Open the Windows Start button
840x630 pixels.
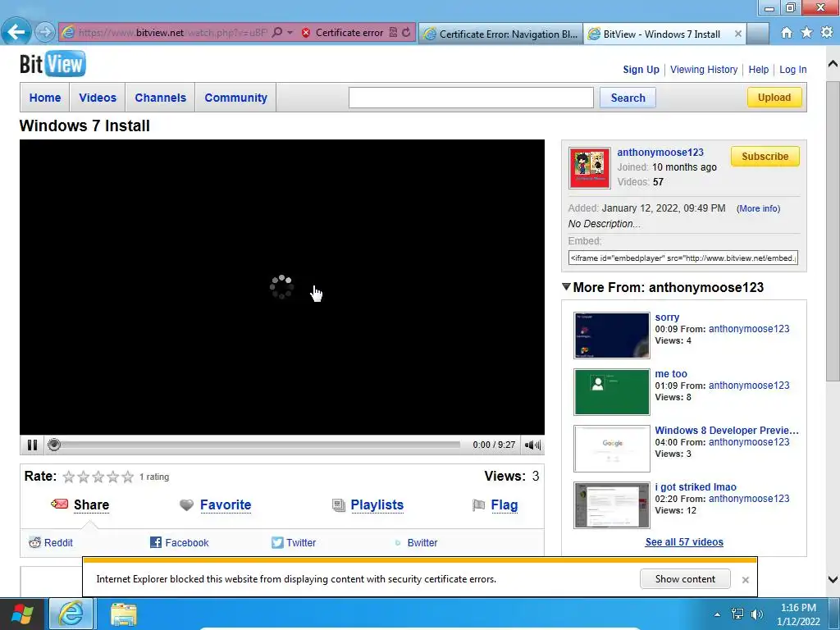click(x=22, y=614)
